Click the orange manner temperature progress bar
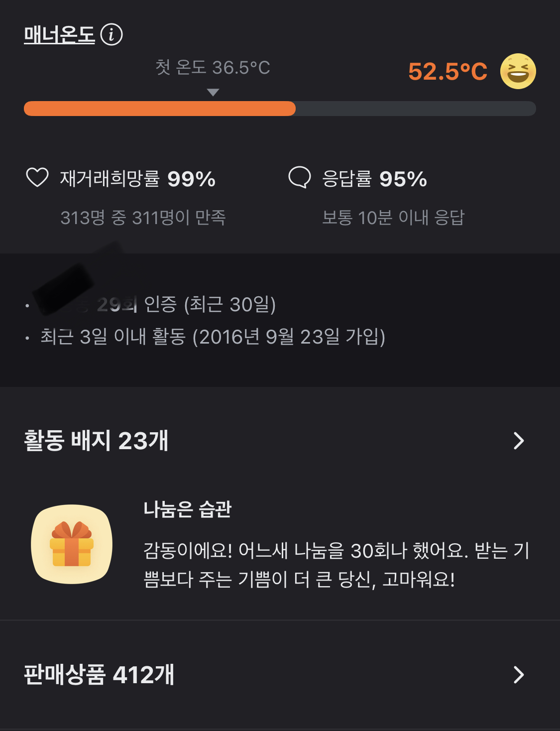Screen dimensions: 560x731 click(160, 109)
